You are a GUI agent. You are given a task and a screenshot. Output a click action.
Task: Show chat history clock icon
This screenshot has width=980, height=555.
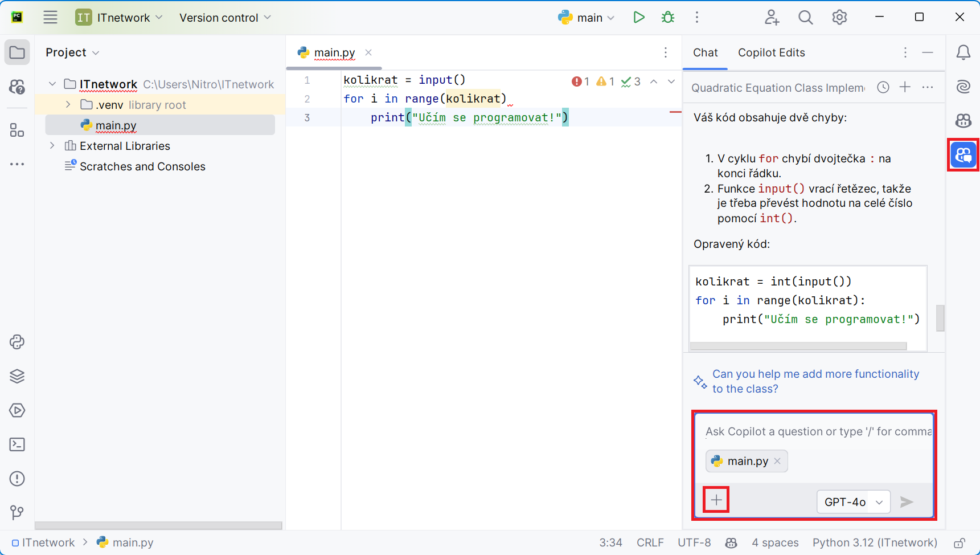click(883, 87)
